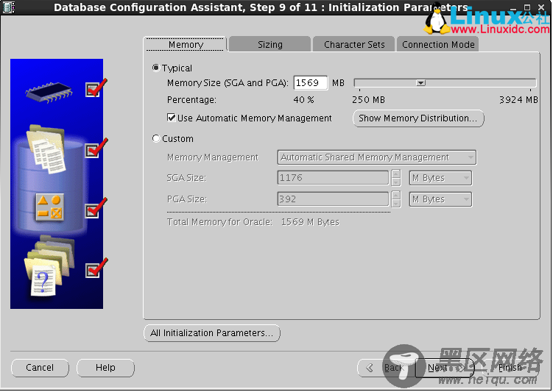Viewport: 553px width, 392px height.
Task: Switch to the Sizing tab
Action: 270,44
